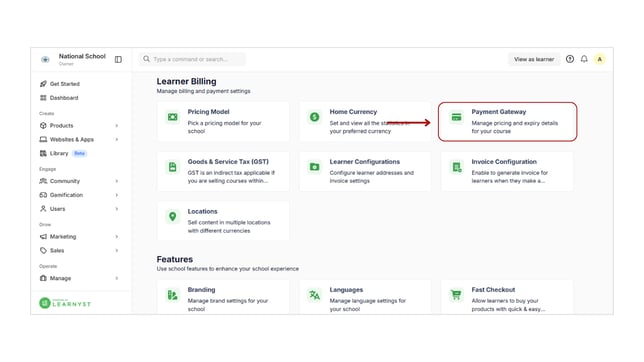
Task: Click the sidebar collapse panel icon
Action: click(118, 60)
